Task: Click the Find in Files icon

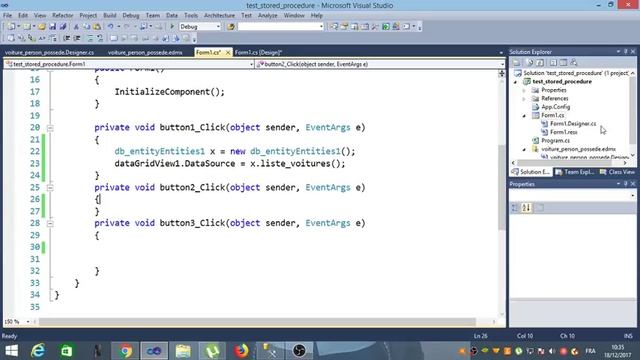Action: coord(231,27)
